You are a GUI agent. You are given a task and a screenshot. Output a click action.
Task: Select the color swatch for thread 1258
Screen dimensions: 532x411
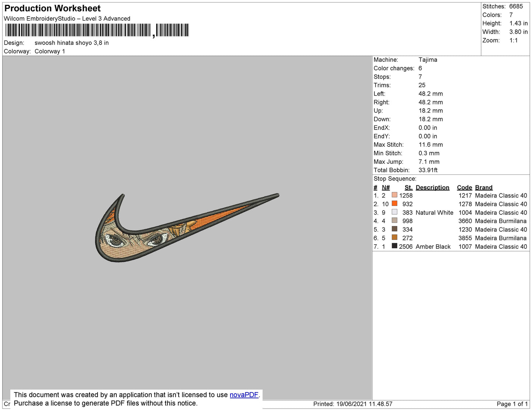pos(394,195)
